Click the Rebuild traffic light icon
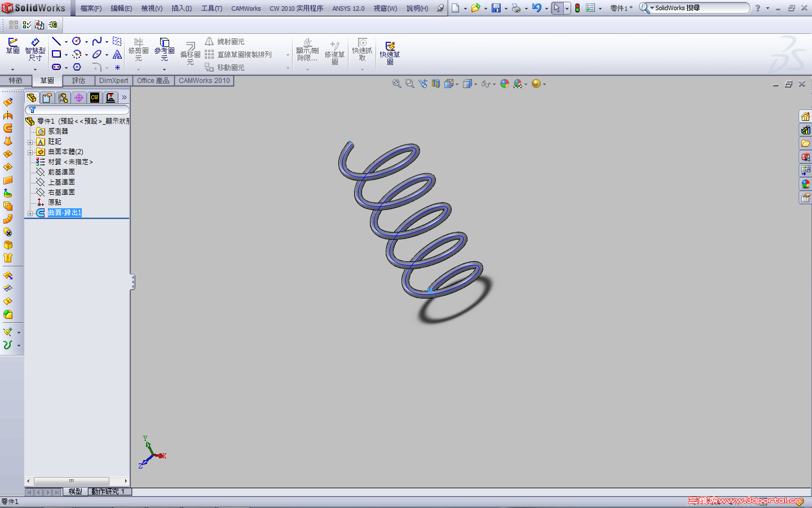The width and height of the screenshot is (812, 508). tap(577, 8)
